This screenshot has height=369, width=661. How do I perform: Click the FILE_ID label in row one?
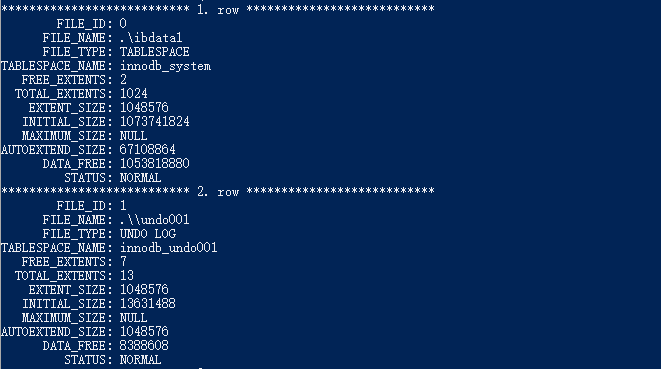(x=81, y=24)
